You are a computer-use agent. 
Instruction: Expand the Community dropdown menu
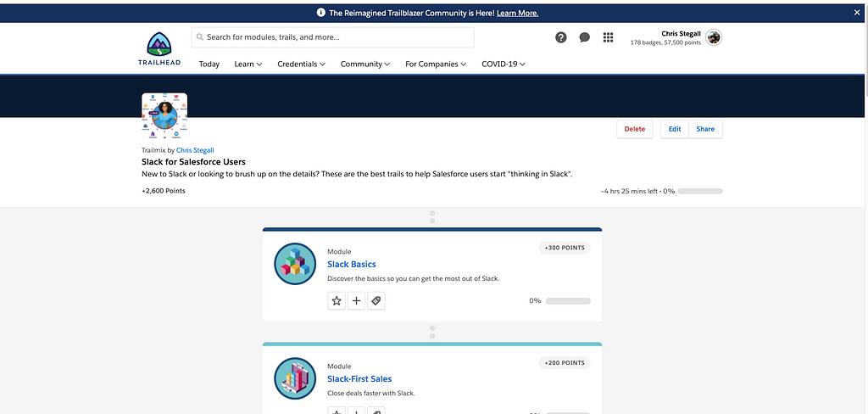click(364, 64)
